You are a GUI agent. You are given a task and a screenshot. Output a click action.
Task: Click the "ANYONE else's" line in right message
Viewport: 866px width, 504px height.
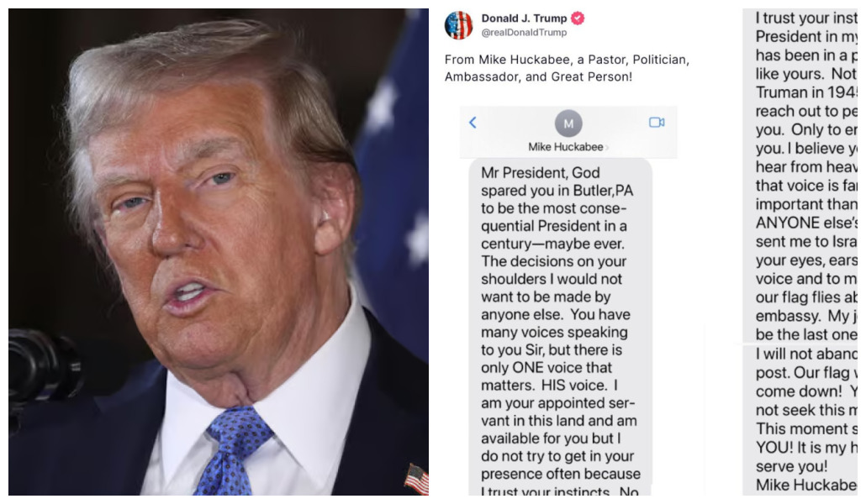click(x=806, y=223)
